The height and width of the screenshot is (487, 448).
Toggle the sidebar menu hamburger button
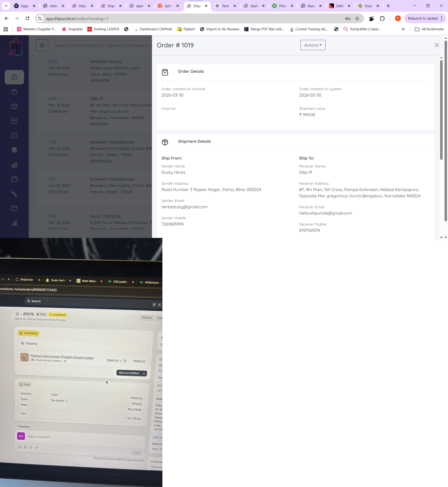tap(42, 45)
